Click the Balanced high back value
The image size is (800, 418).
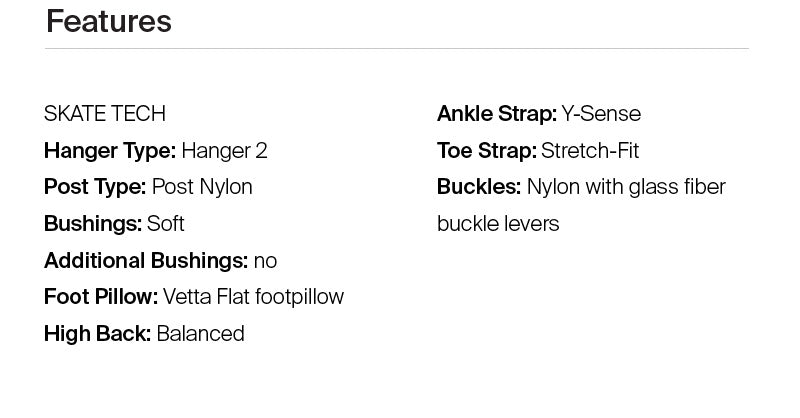(201, 334)
